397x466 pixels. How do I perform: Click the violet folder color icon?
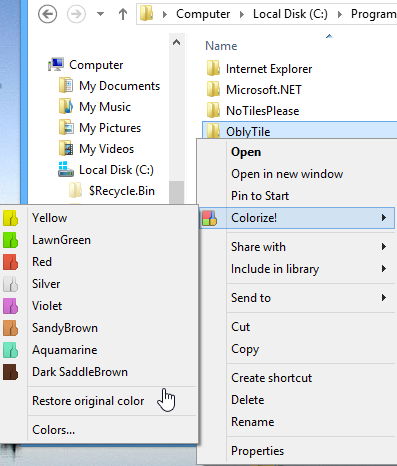(x=10, y=306)
